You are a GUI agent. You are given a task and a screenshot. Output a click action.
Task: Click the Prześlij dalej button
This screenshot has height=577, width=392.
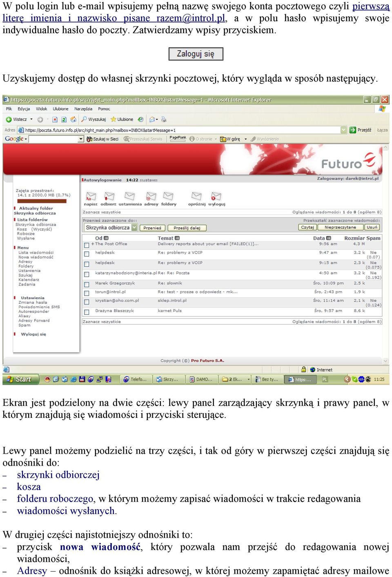[187, 228]
